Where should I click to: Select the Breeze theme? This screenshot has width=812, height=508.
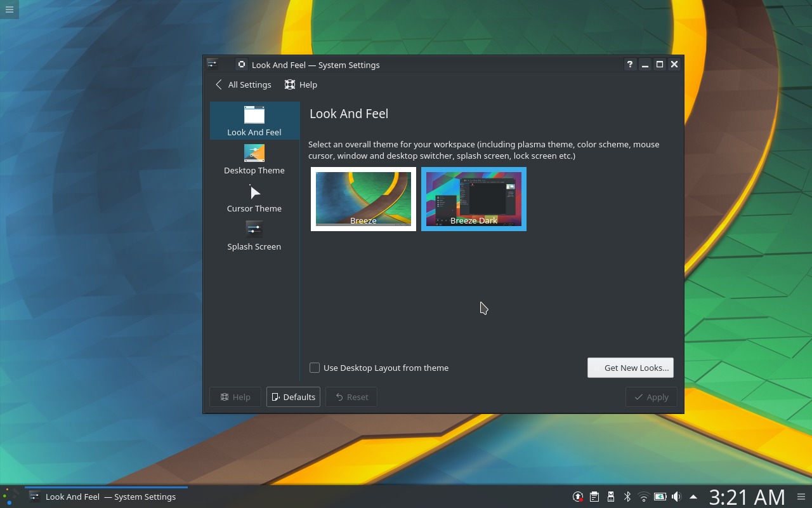tap(363, 199)
